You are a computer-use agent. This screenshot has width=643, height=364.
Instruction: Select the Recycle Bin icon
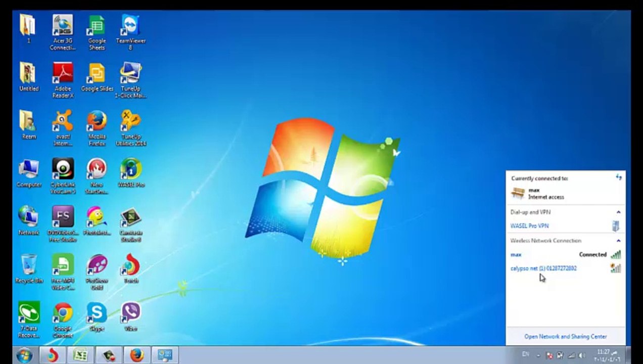pos(29,268)
